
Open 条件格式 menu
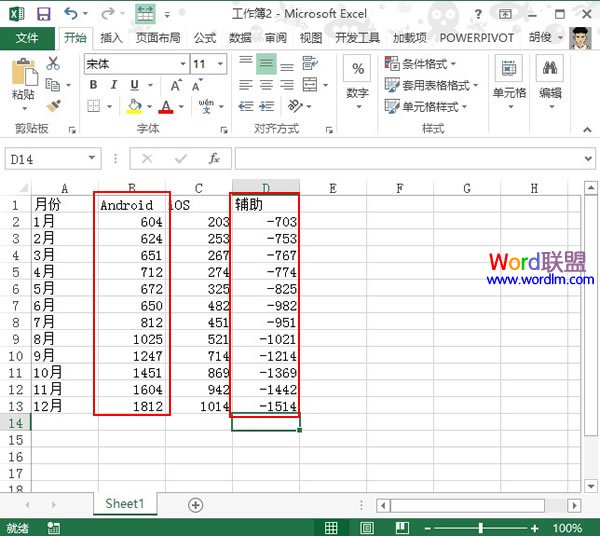420,64
